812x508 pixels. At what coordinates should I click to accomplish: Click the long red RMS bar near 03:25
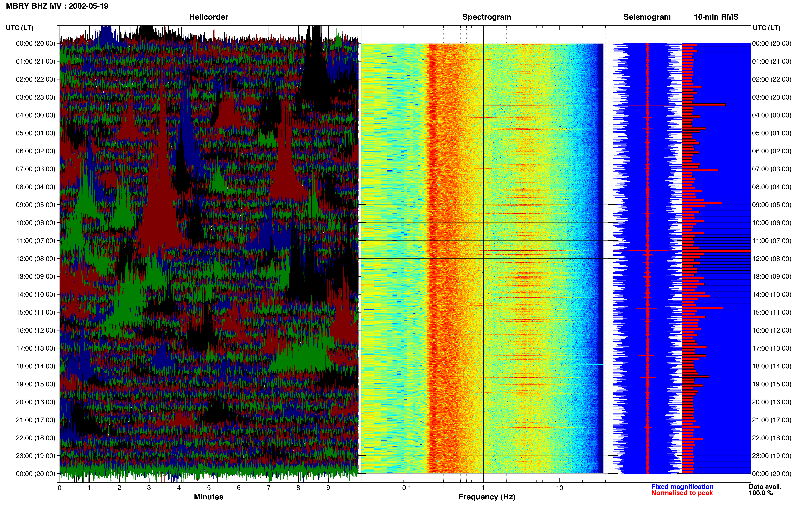704,105
